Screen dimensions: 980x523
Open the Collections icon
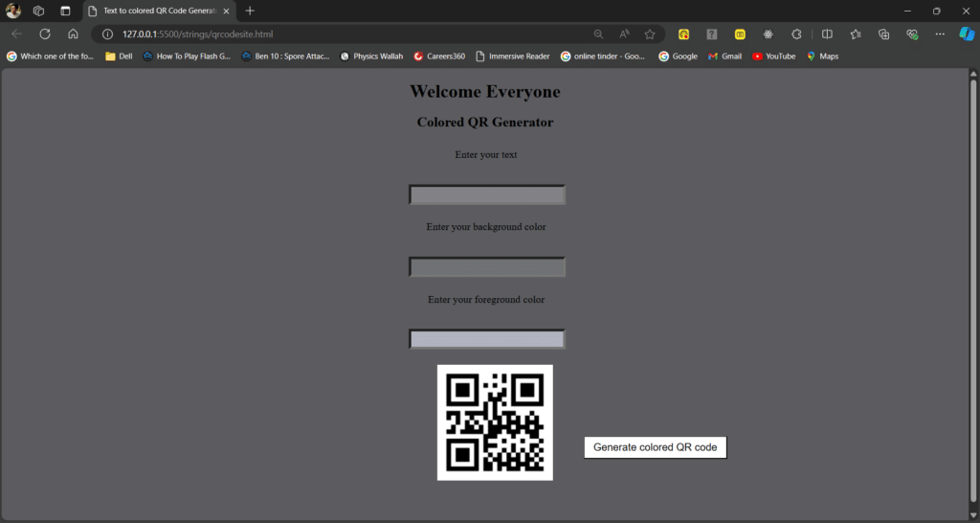click(883, 34)
